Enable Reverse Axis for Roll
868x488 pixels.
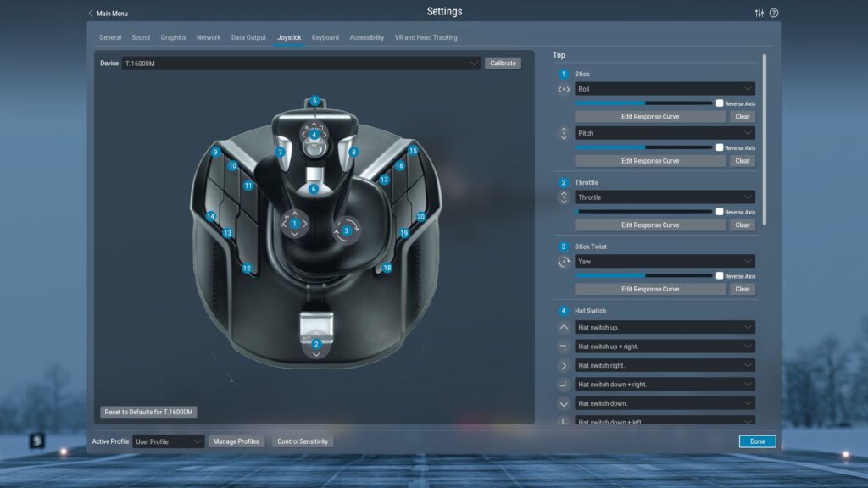(720, 103)
